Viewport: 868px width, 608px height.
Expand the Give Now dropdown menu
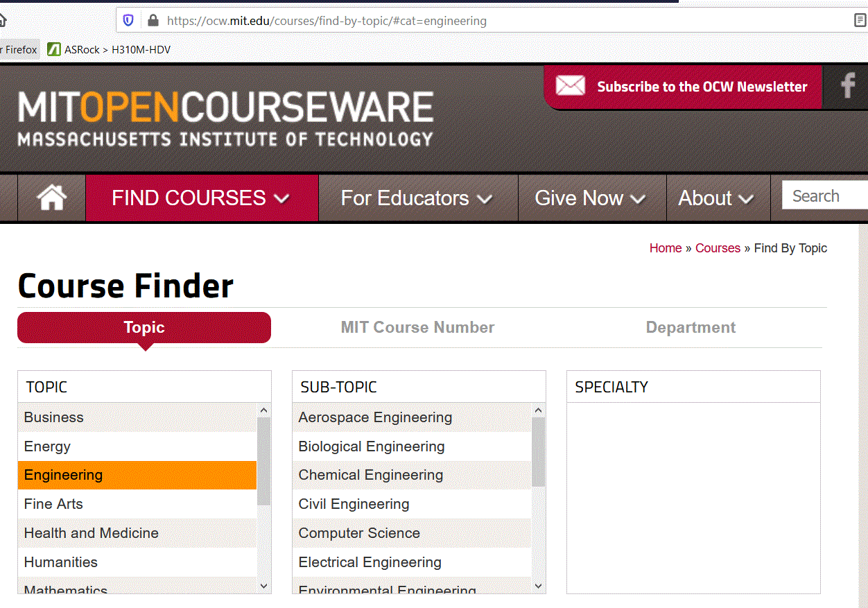click(591, 198)
